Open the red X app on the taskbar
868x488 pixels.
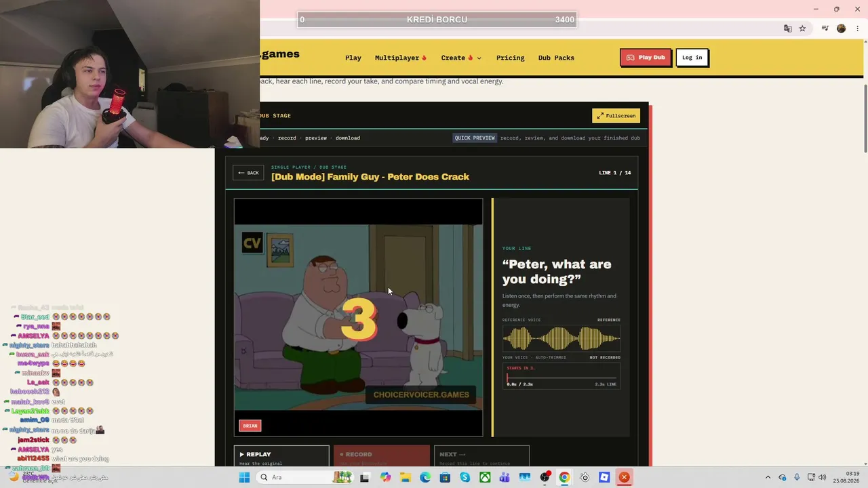[624, 477]
